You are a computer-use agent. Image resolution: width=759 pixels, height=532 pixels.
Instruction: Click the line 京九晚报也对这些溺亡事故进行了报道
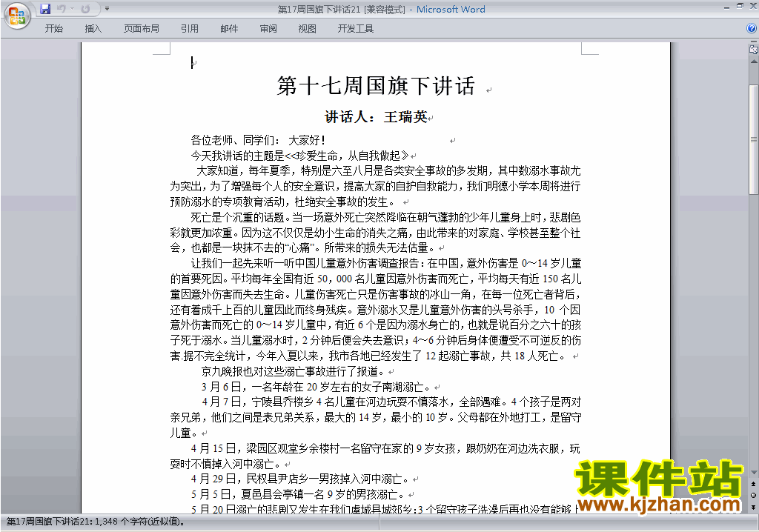pos(293,372)
